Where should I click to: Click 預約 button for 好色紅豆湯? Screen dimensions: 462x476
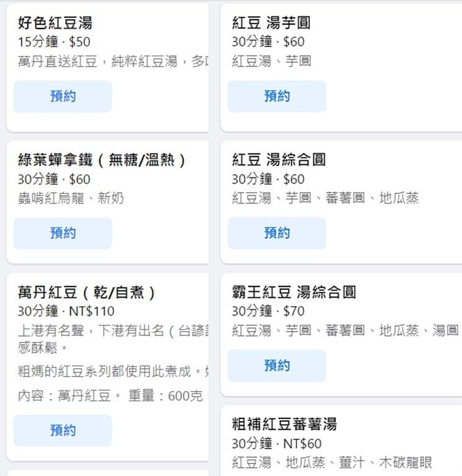coord(63,97)
